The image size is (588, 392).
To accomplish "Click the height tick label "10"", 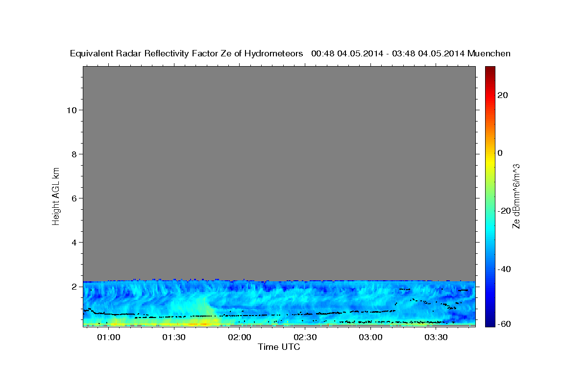I will coord(71,110).
